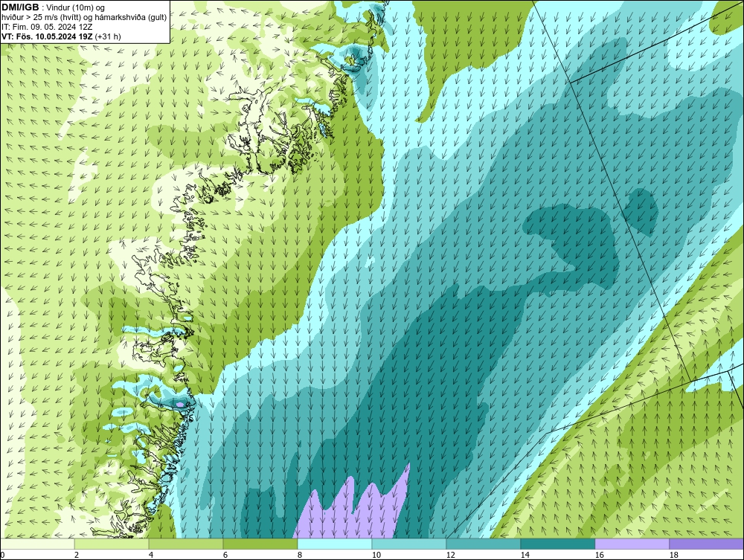744x560 pixels.
Task: Click the 2–4 m/s light green swatch
Action: click(112, 544)
